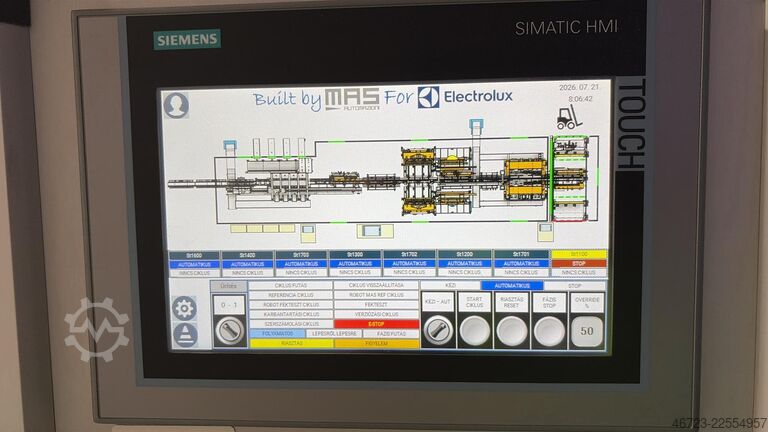This screenshot has width=768, height=432.
Task: Click the red E-STOP indicator
Action: [x=376, y=324]
